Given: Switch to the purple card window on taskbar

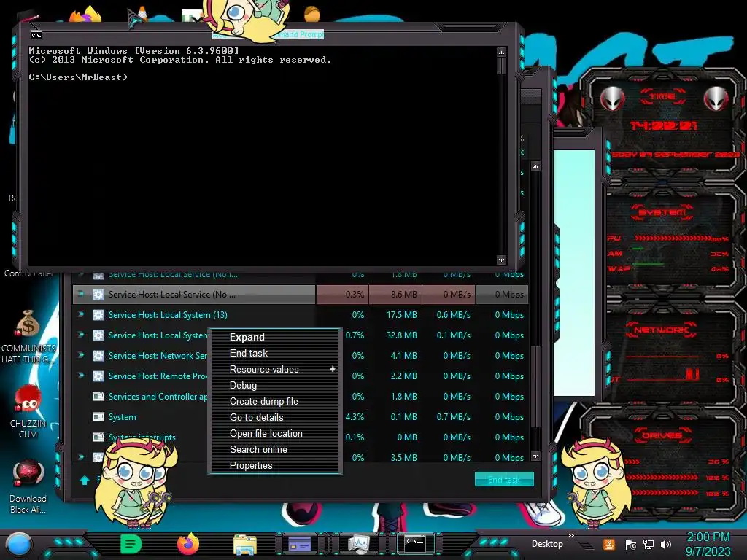Looking at the screenshot, I should pyautogui.click(x=300, y=544).
